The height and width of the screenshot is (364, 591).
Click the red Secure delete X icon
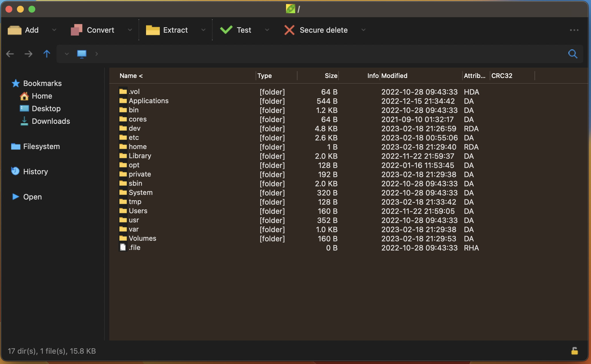coord(289,30)
